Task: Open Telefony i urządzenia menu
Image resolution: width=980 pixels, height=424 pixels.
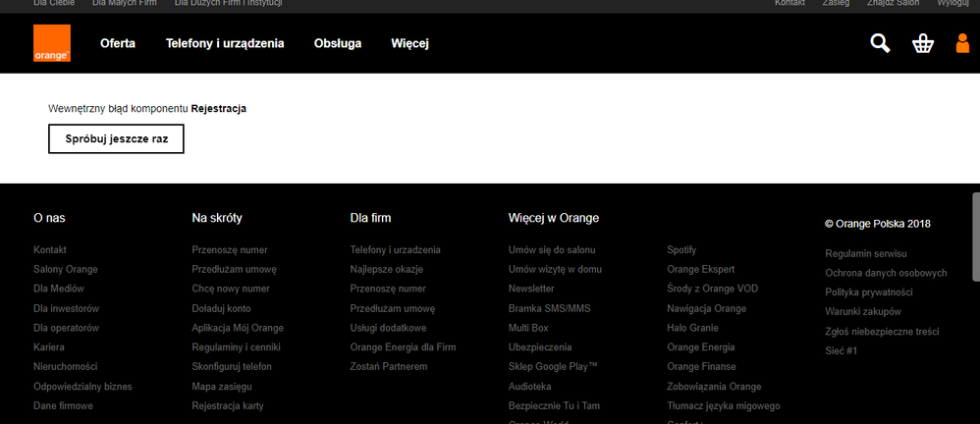Action: (x=225, y=43)
